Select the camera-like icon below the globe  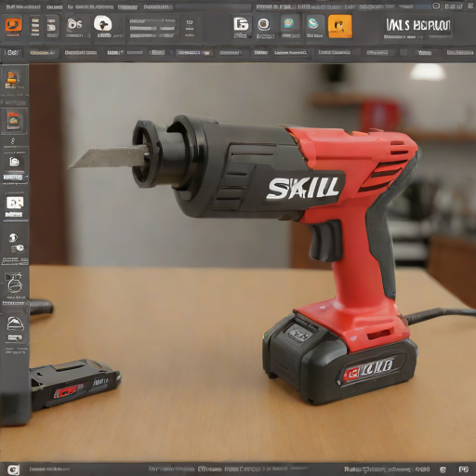pos(18,248)
